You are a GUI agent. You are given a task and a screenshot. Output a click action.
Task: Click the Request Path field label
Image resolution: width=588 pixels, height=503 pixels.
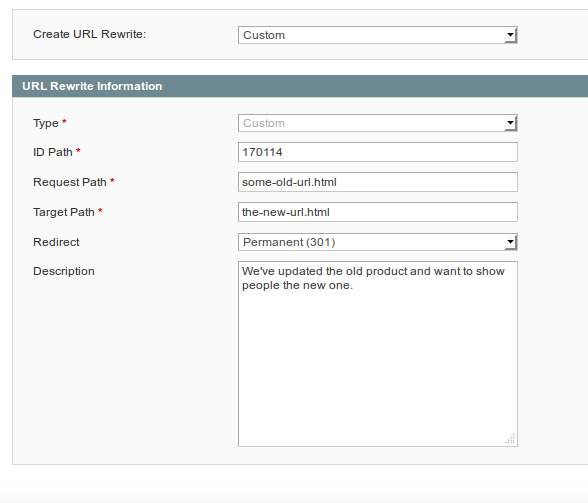point(70,182)
